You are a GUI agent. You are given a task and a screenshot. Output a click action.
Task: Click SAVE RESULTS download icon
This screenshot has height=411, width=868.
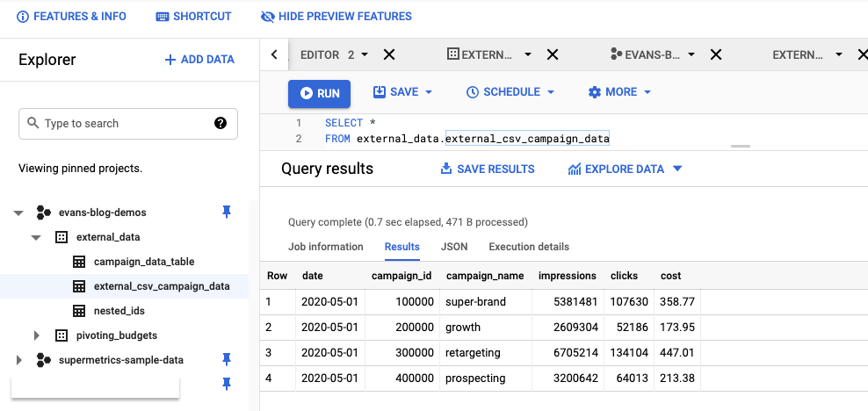point(446,169)
